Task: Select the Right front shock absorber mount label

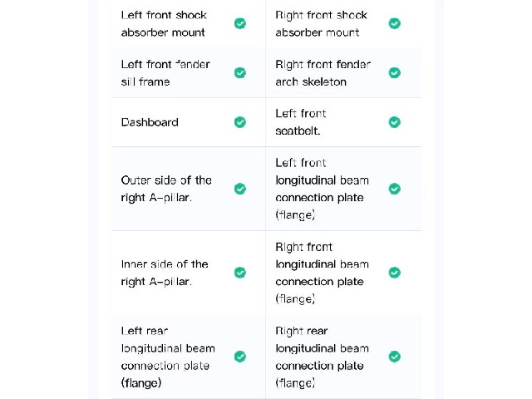Action: point(322,24)
